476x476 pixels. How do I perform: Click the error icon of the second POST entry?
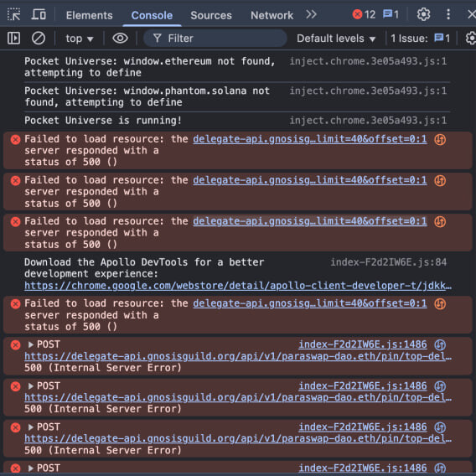[x=15, y=386]
